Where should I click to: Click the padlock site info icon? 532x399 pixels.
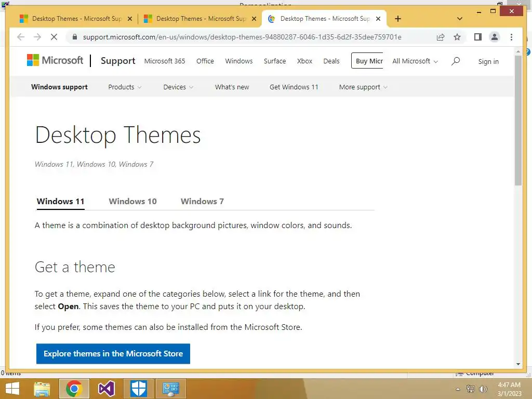pyautogui.click(x=75, y=37)
